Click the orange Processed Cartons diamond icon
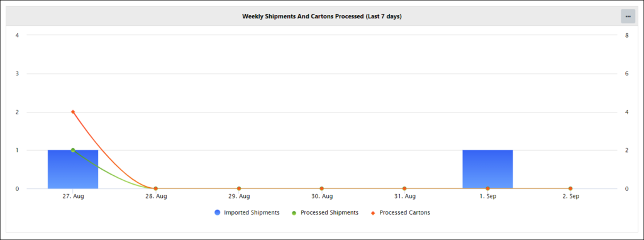This screenshot has height=240, width=644. pos(373,212)
